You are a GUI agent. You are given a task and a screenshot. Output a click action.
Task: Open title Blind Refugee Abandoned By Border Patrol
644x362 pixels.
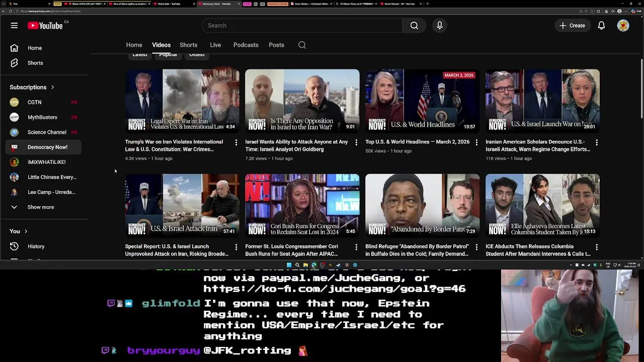click(417, 250)
